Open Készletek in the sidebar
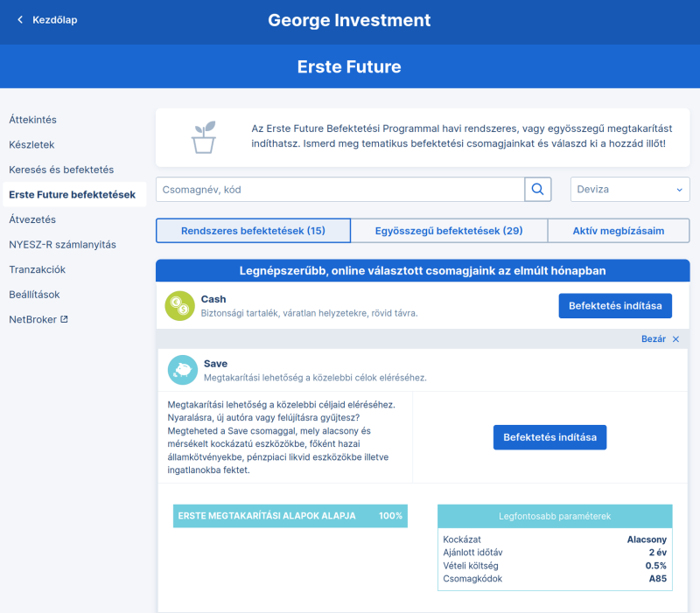The image size is (700, 613). [31, 144]
